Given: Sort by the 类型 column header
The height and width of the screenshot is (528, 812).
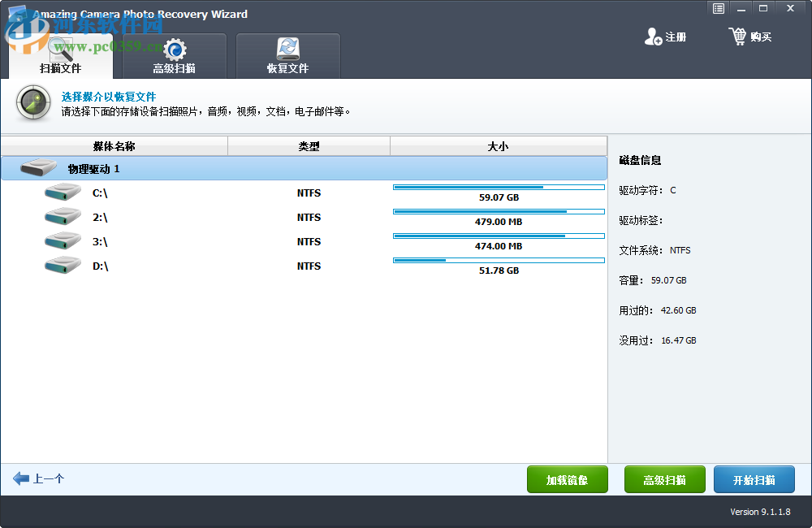Looking at the screenshot, I should [x=309, y=145].
